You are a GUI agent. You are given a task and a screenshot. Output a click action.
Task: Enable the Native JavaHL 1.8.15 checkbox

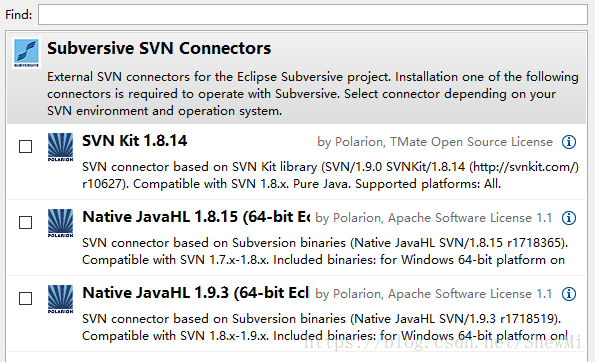click(x=25, y=222)
